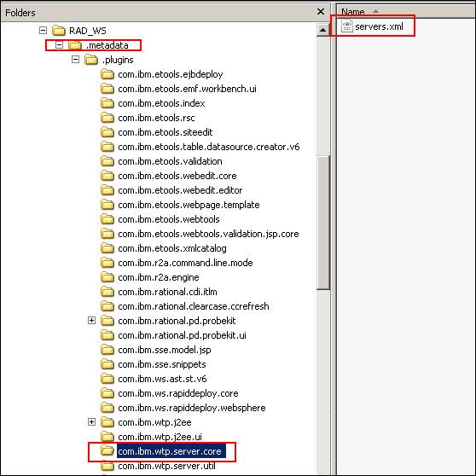Expand the com.ibm.wtp.j2ee folder
This screenshot has height=476, width=476.
coord(91,422)
